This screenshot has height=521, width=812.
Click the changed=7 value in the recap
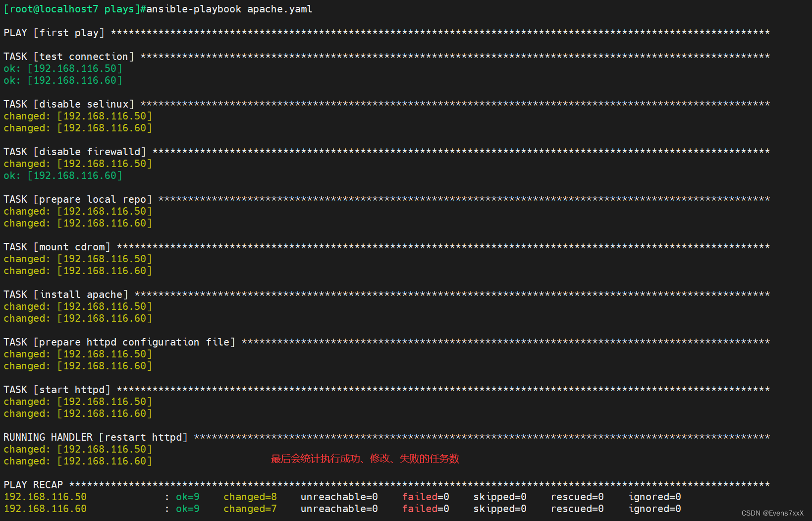point(250,509)
